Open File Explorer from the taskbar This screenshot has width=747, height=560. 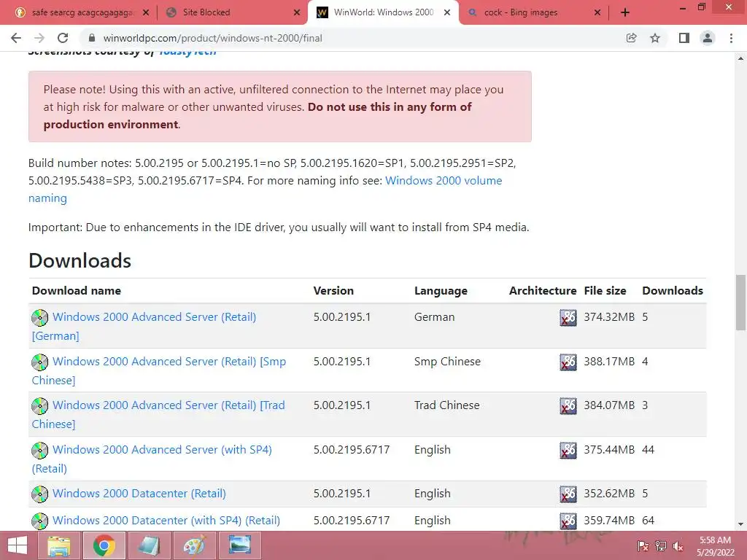point(59,545)
